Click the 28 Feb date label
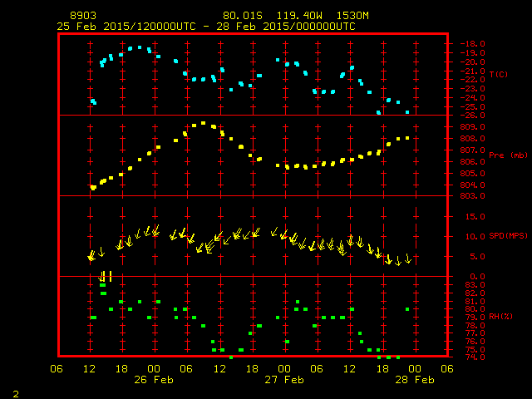 415,380
